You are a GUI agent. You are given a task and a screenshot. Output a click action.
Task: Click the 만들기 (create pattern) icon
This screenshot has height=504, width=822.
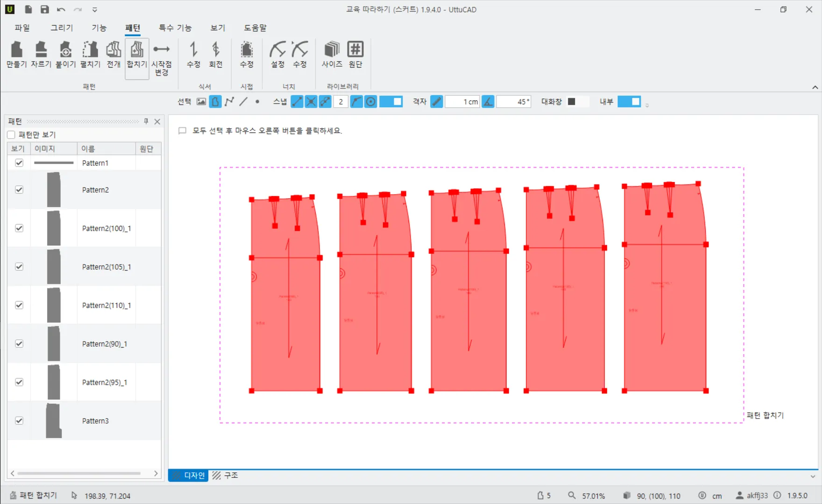(17, 55)
